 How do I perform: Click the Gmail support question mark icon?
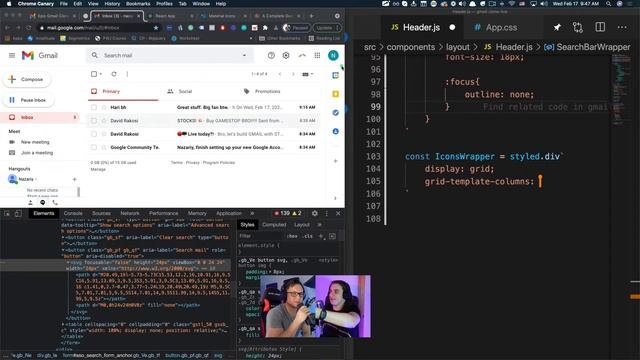271,55
